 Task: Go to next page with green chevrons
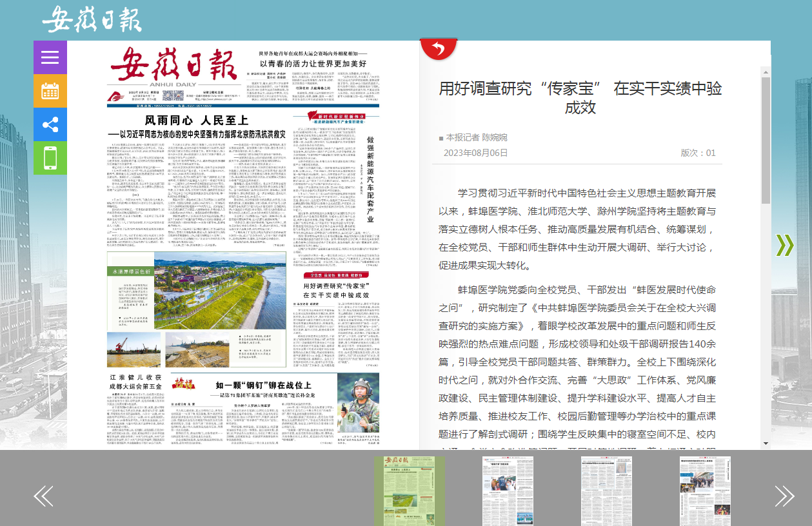(x=784, y=245)
